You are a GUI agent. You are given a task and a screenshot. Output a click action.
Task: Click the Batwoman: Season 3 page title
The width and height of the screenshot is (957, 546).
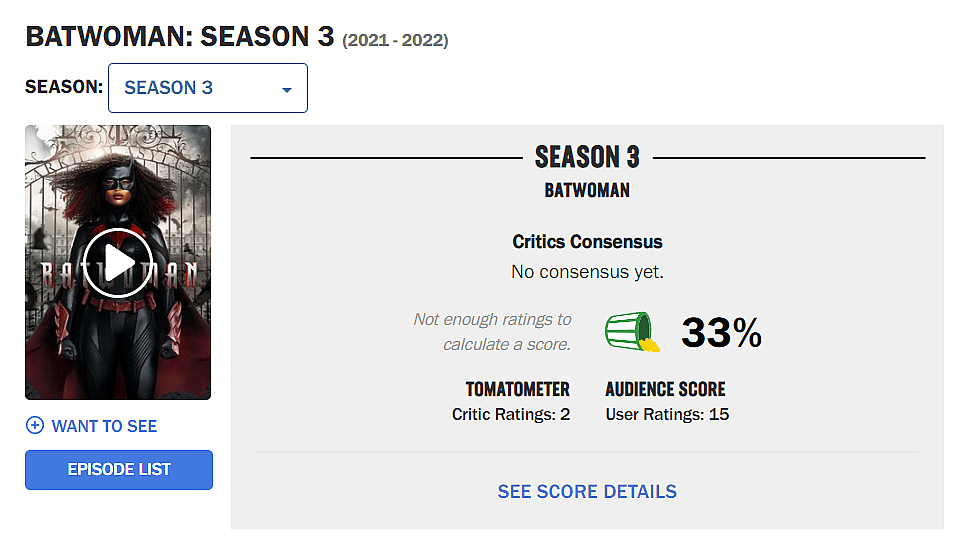coord(180,37)
